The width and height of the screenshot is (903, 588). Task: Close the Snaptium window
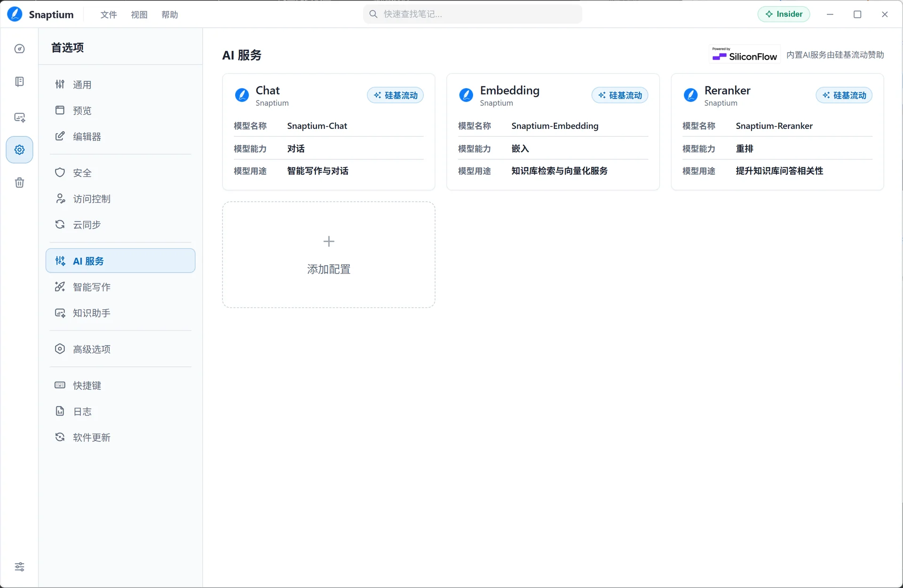(x=885, y=14)
